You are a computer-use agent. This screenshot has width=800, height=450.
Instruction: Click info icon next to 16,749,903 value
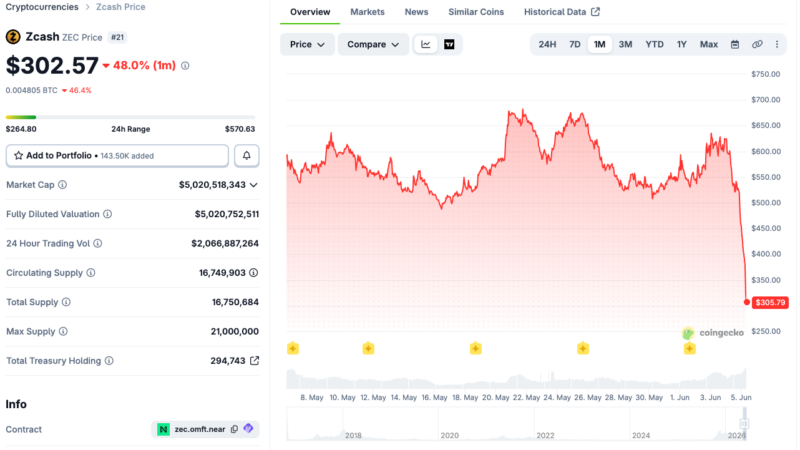point(254,273)
